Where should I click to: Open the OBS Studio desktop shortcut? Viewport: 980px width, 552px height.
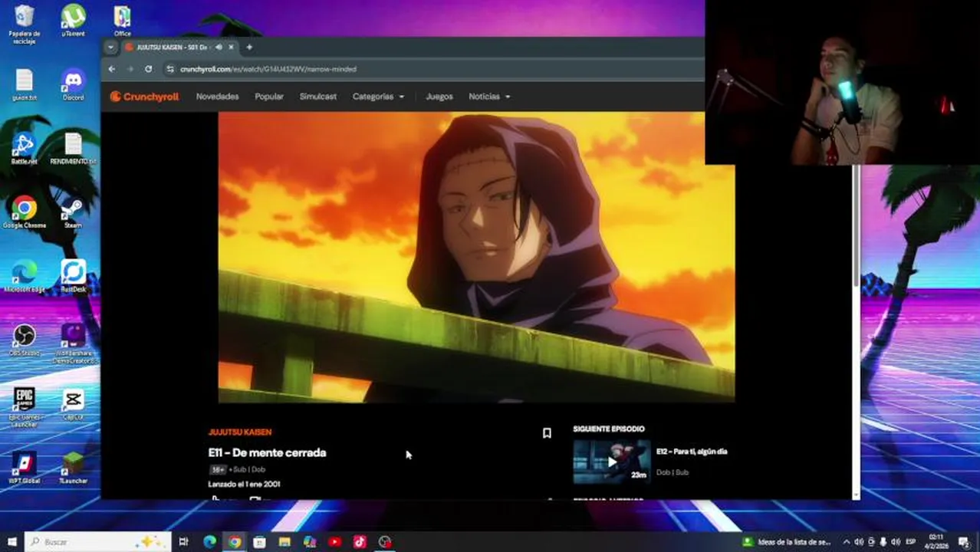pyautogui.click(x=25, y=340)
